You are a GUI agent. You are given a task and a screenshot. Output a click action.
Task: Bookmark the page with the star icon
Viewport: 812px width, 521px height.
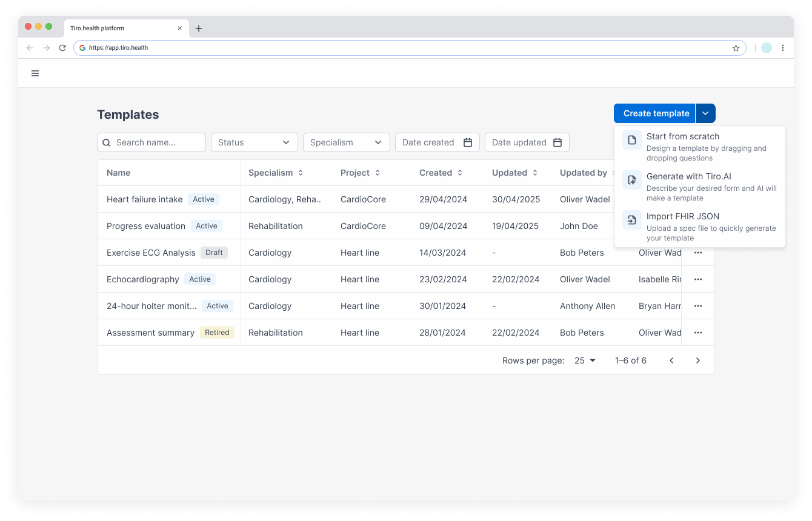pyautogui.click(x=736, y=48)
